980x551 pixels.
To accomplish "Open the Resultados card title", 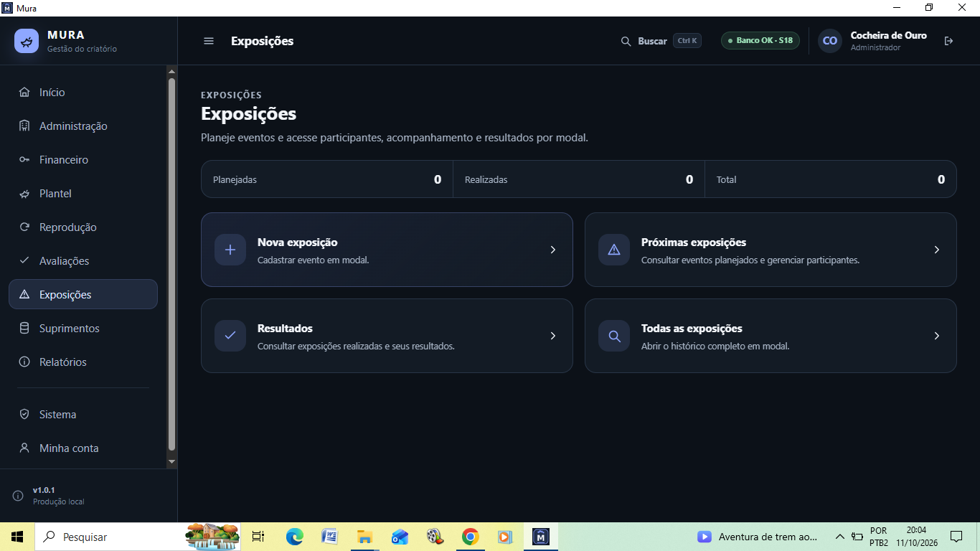I will (x=285, y=329).
